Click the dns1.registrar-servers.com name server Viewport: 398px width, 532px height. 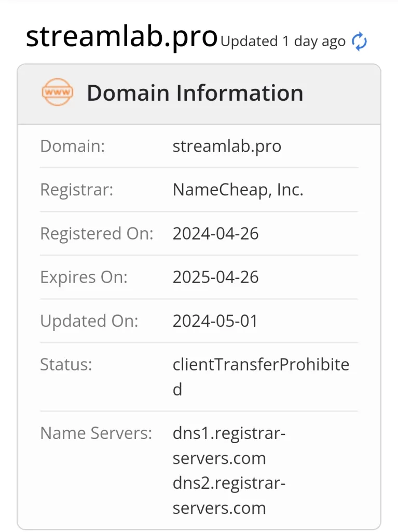(229, 445)
